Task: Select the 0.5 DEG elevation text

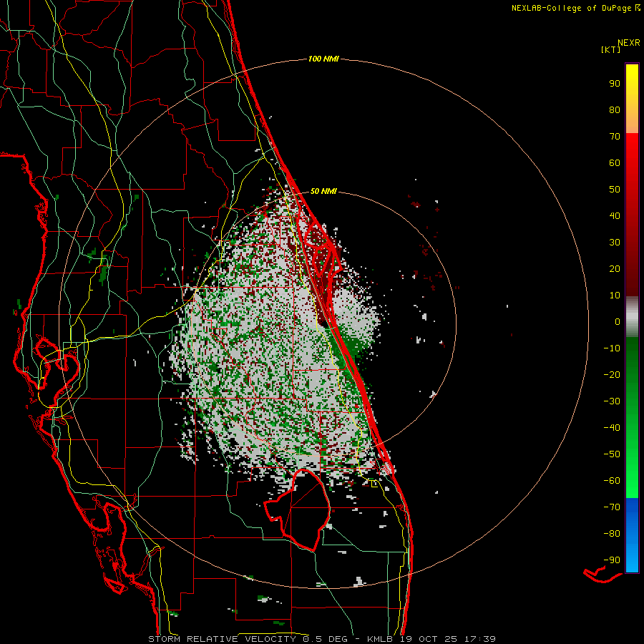Action: point(326,639)
